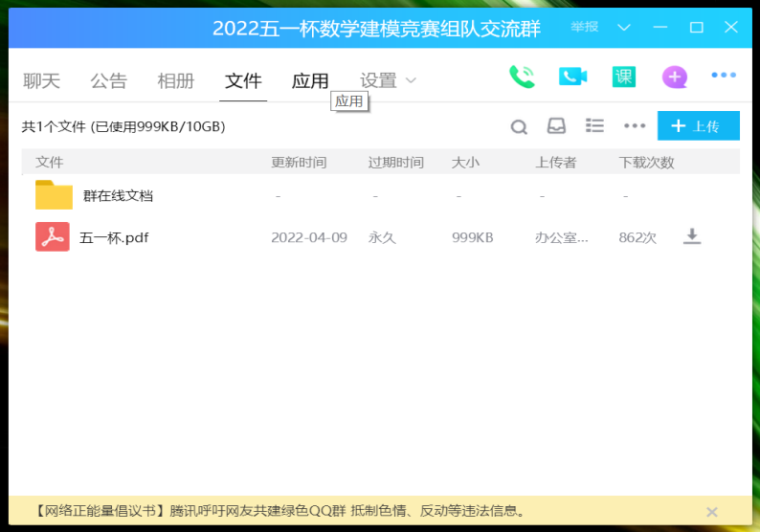
Task: Go to the 相册 tab
Action: 175,81
